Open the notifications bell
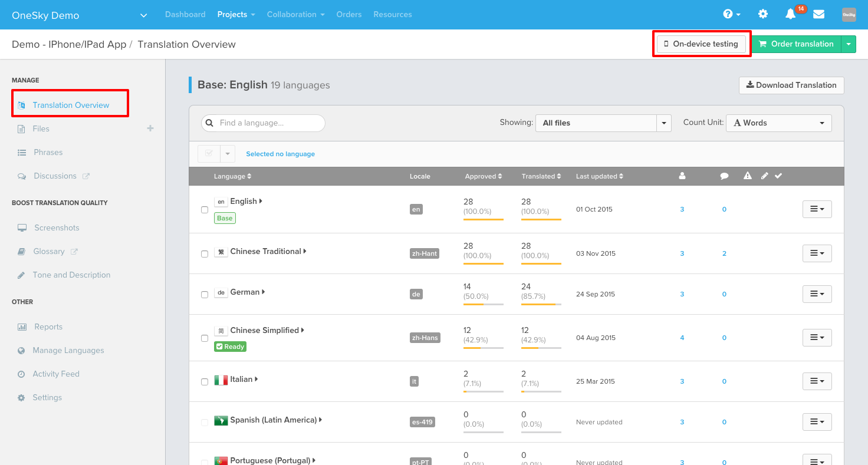The height and width of the screenshot is (465, 868). tap(791, 14)
